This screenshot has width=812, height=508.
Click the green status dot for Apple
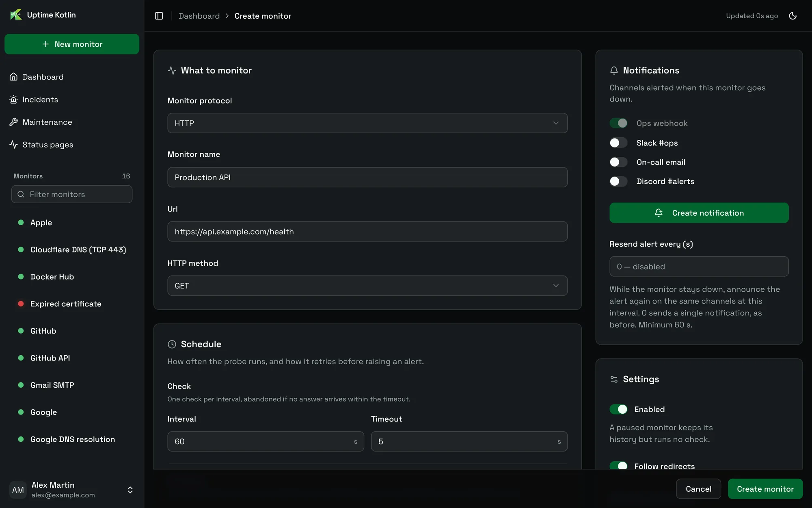[21, 222]
